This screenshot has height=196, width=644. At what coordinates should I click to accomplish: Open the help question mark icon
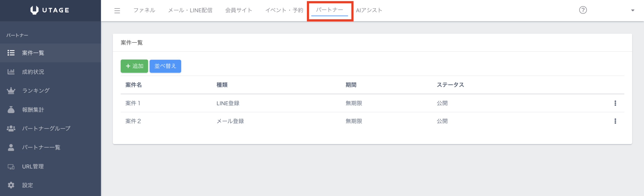point(583,10)
